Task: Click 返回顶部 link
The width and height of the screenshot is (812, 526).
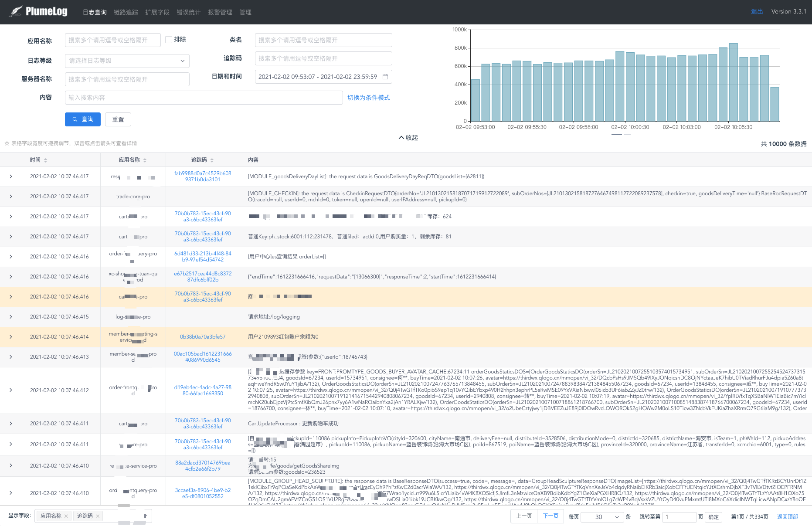Action: (788, 517)
